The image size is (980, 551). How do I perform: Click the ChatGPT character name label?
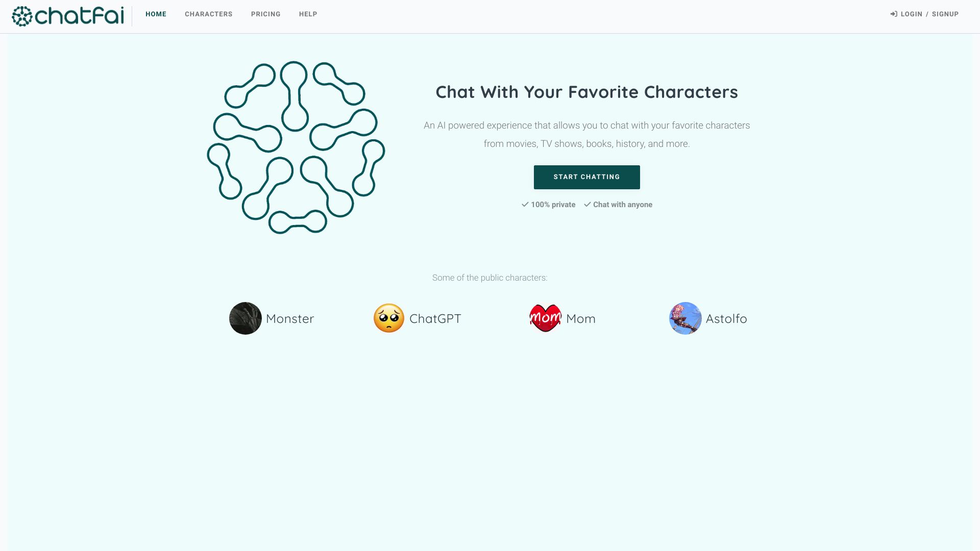[x=435, y=318]
